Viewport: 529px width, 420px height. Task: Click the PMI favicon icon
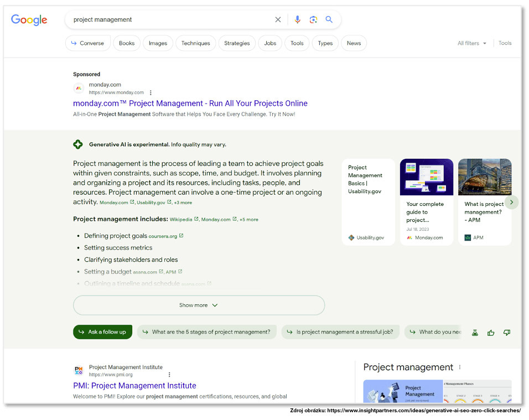click(79, 370)
